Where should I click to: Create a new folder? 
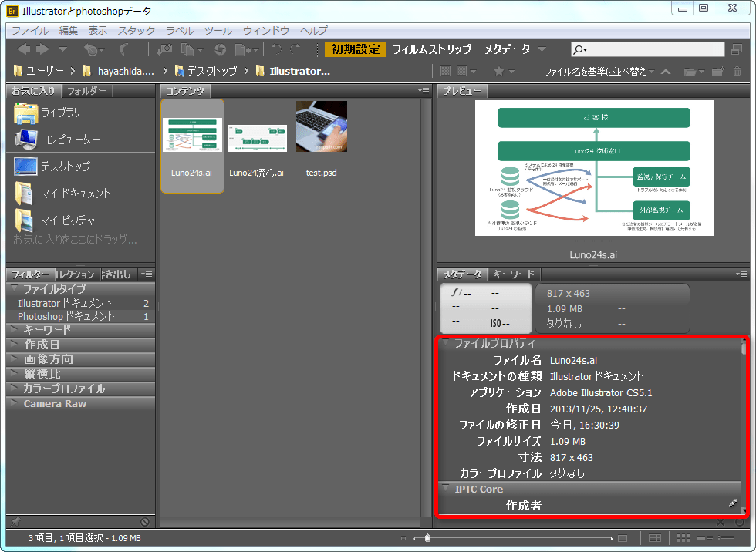pyautogui.click(x=718, y=71)
